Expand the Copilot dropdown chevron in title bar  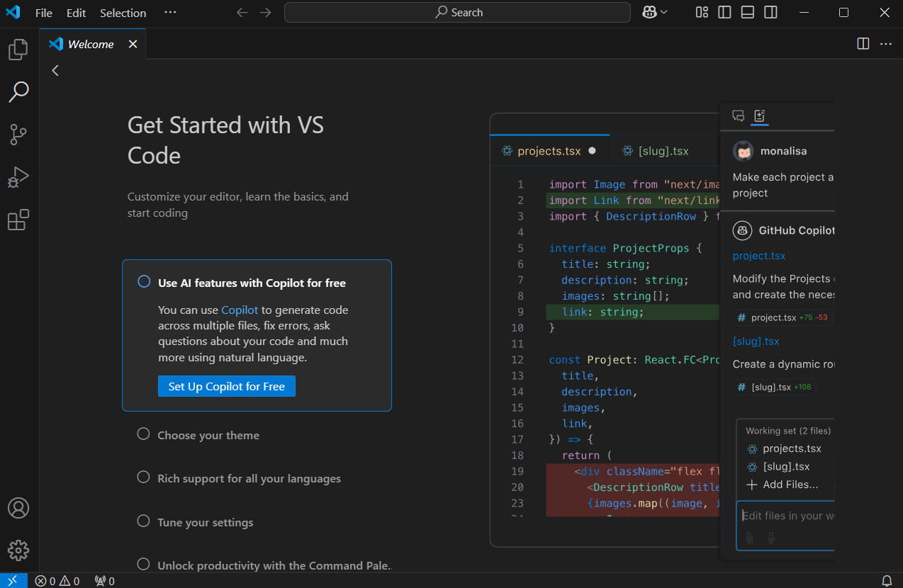664,13
